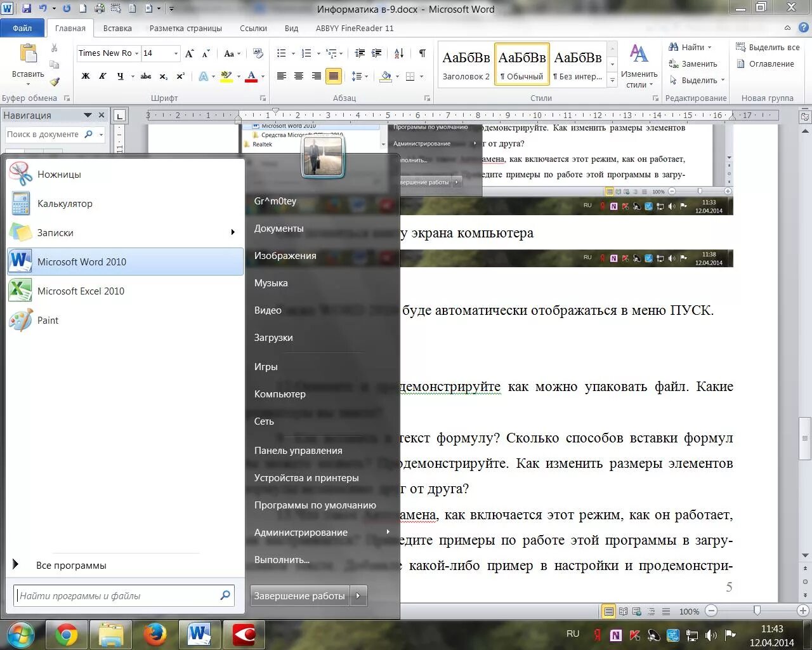Switch to the Вид tab
The width and height of the screenshot is (812, 650).
pyautogui.click(x=291, y=28)
